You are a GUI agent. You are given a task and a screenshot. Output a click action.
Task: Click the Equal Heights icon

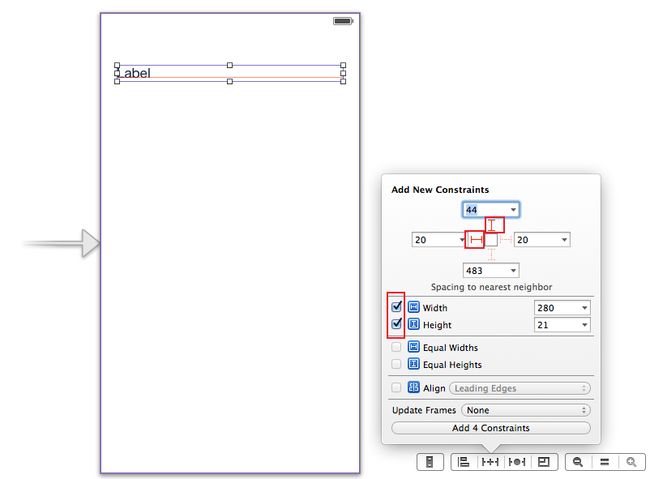(413, 364)
